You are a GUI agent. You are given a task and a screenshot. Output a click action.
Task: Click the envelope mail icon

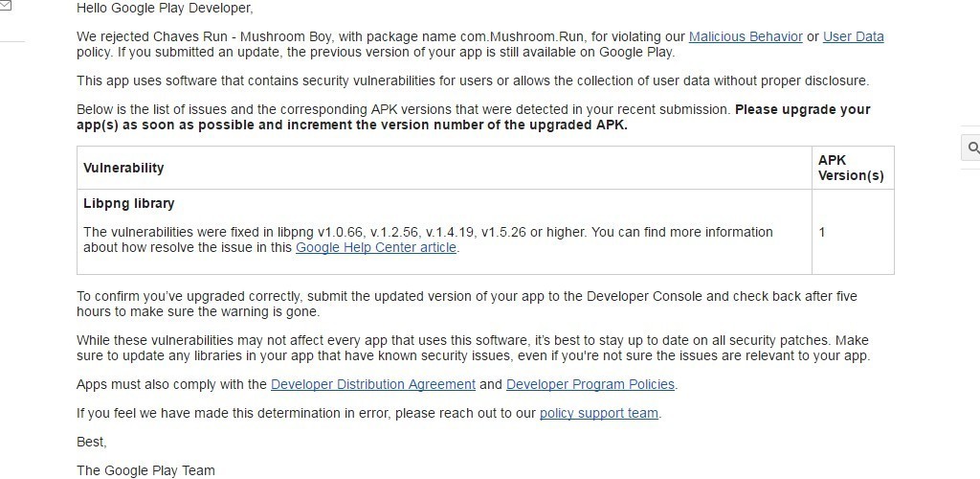pyautogui.click(x=6, y=6)
